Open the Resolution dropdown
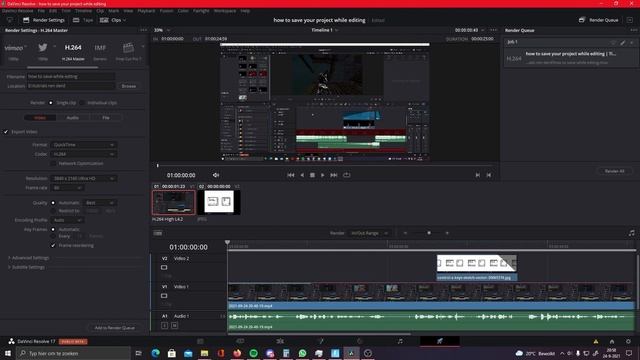Screen dimensions: 640x360 pos(83,178)
